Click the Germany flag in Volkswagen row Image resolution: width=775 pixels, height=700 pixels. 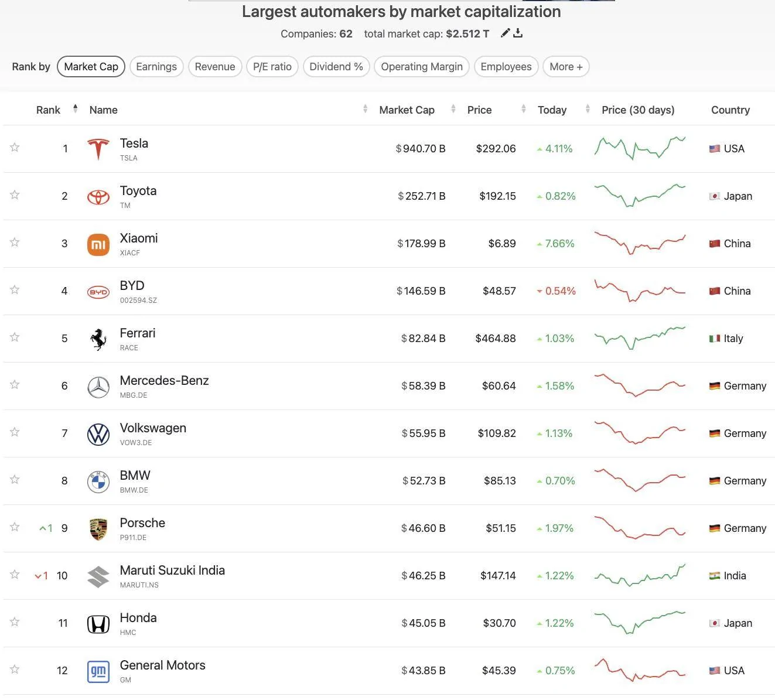[715, 433]
